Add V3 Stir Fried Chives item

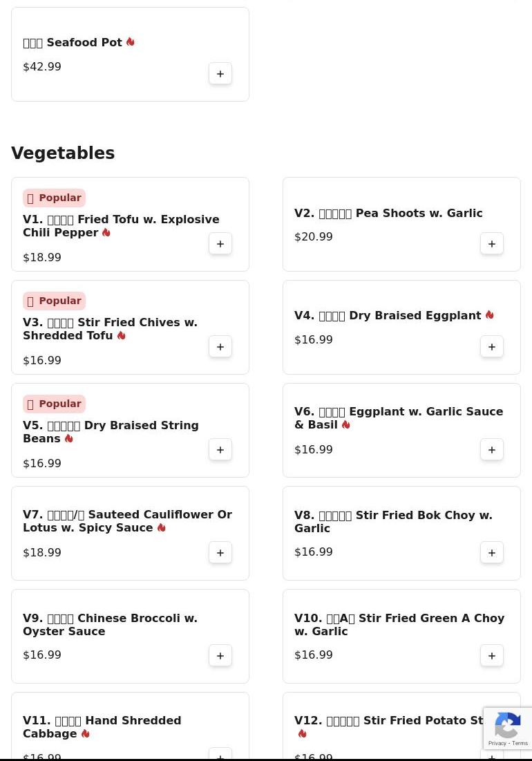point(220,346)
